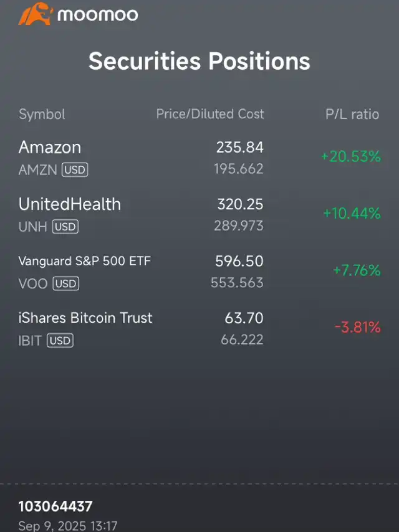
Task: Click the USD badge next to UNH
Action: coord(65,227)
